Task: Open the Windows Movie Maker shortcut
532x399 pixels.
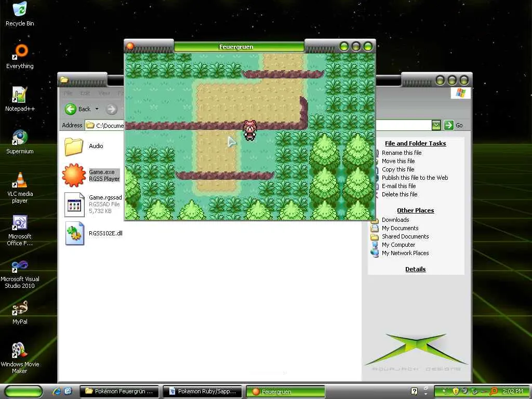Action: (x=20, y=358)
